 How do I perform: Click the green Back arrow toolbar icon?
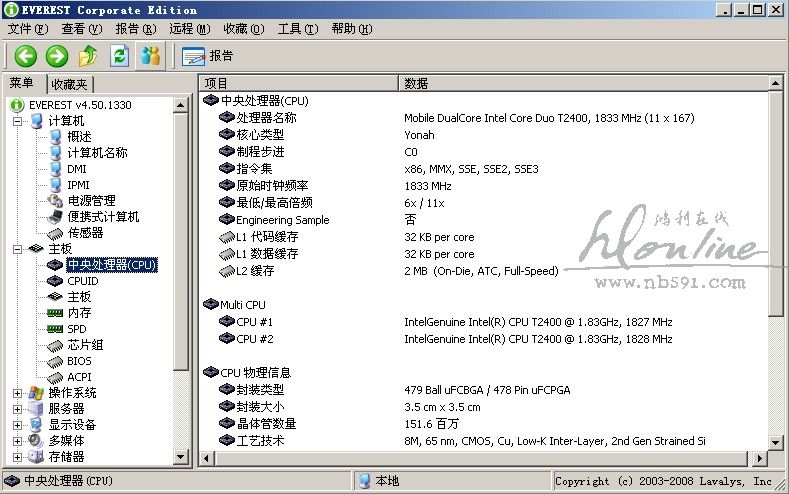tap(25, 56)
